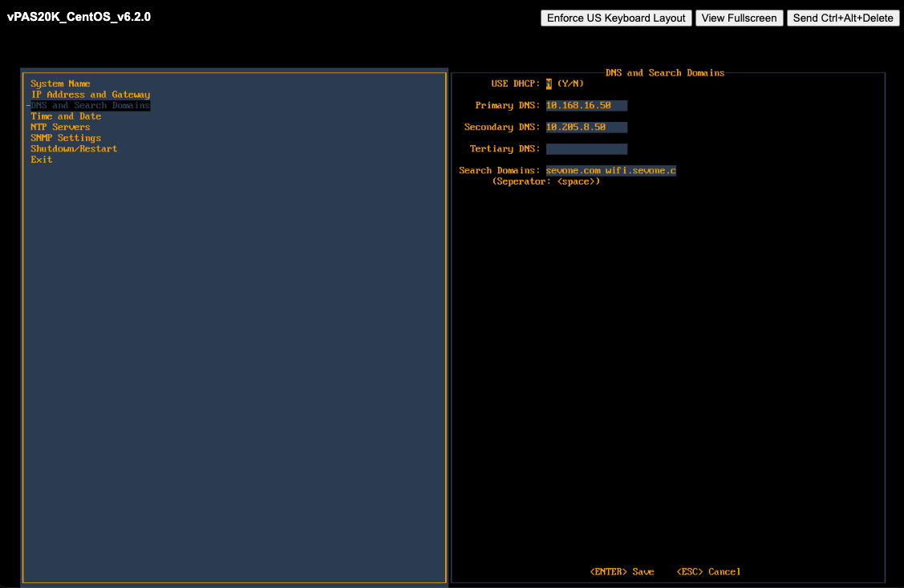Click the Primary DNS label

pyautogui.click(x=507, y=106)
